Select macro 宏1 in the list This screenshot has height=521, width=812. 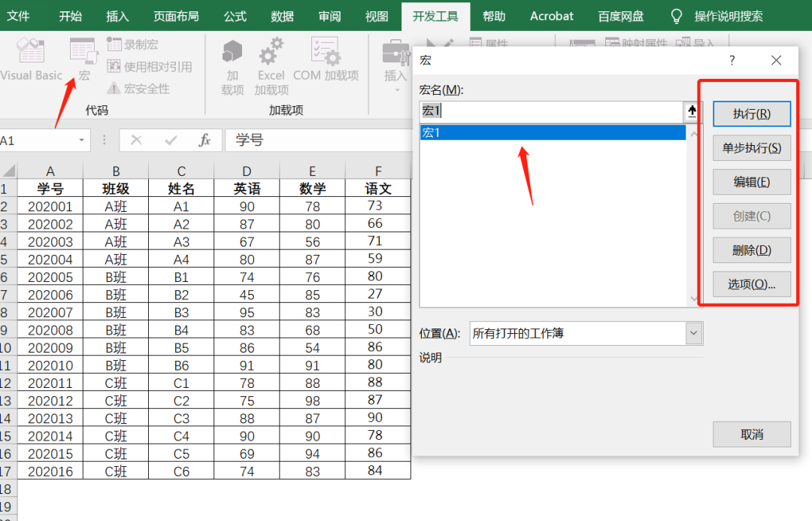pyautogui.click(x=526, y=132)
